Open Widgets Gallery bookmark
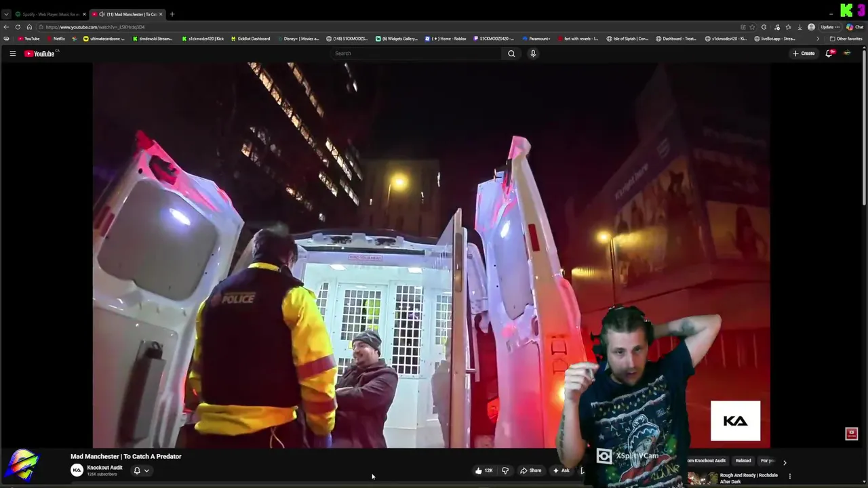Image resolution: width=868 pixels, height=488 pixels. [397, 39]
